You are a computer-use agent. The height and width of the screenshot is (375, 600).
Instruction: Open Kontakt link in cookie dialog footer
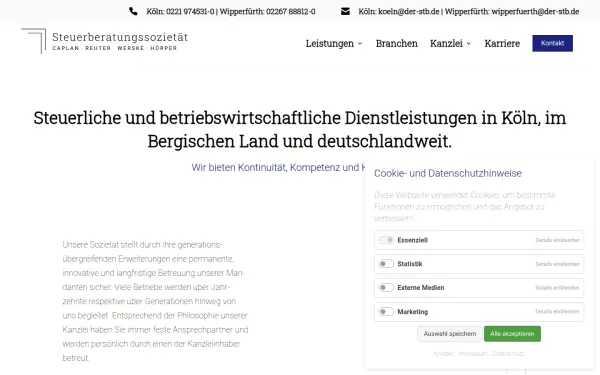coord(443,354)
